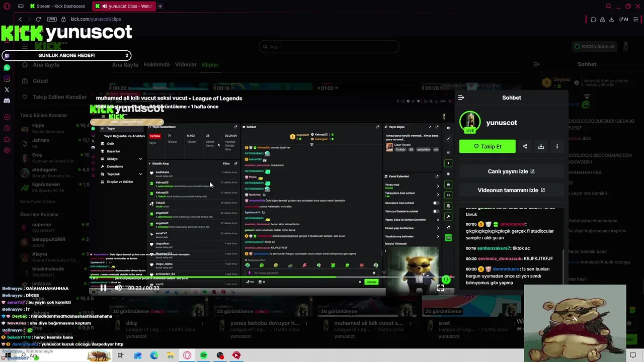Open the browser downloads icon

point(611,19)
